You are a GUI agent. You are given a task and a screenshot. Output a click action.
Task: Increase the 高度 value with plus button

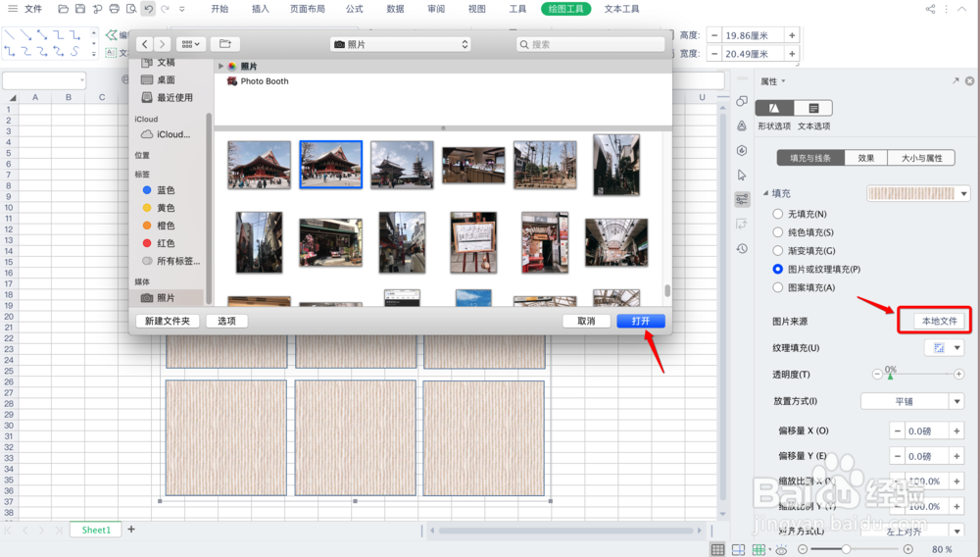point(792,35)
